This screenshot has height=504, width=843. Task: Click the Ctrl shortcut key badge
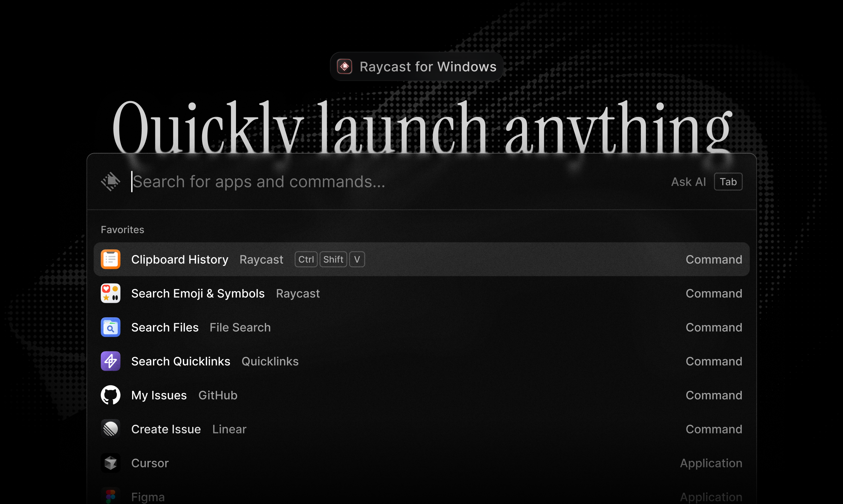(x=306, y=259)
